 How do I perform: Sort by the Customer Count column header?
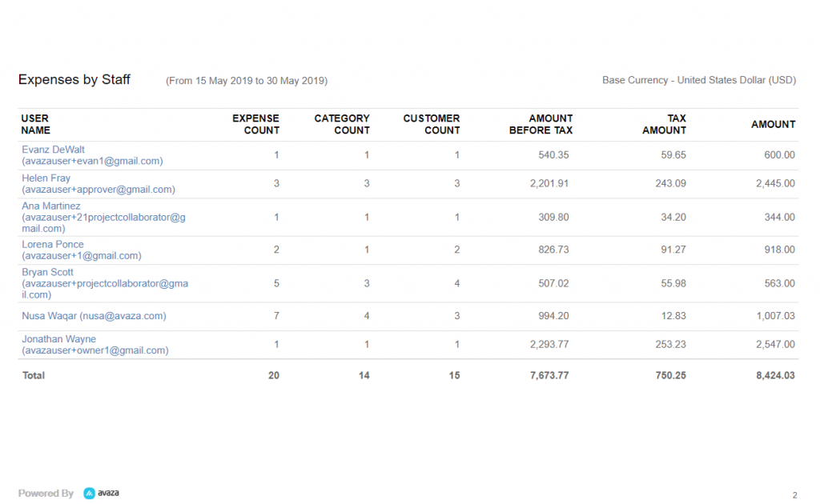coord(432,124)
